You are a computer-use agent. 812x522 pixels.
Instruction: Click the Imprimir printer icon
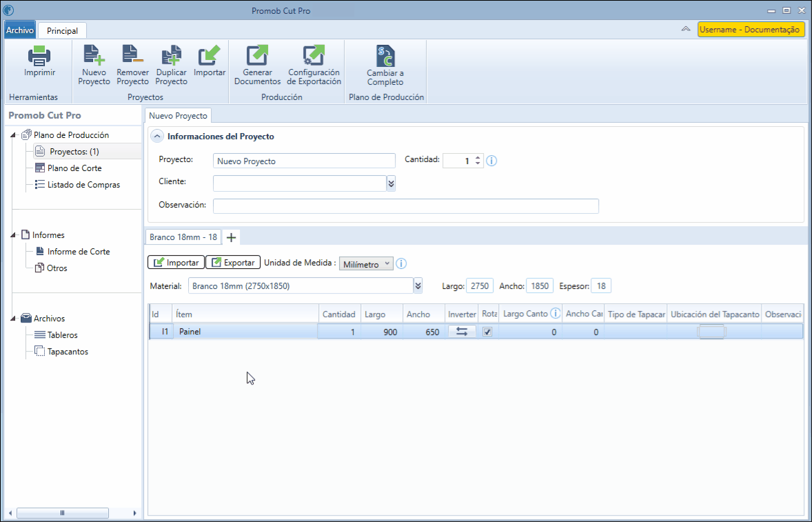point(39,55)
